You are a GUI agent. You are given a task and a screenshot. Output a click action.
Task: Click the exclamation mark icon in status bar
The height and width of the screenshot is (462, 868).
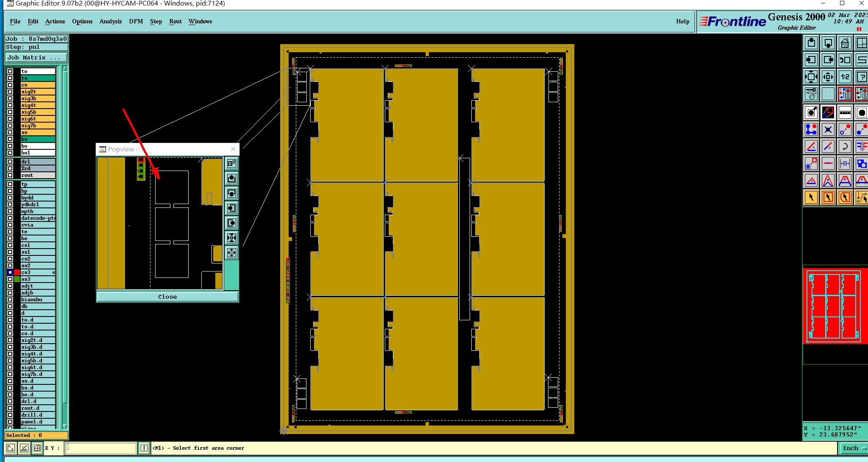[x=144, y=448]
